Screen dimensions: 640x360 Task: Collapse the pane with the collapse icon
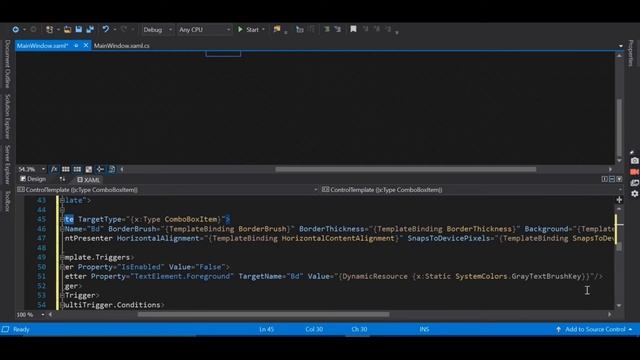(x=619, y=179)
